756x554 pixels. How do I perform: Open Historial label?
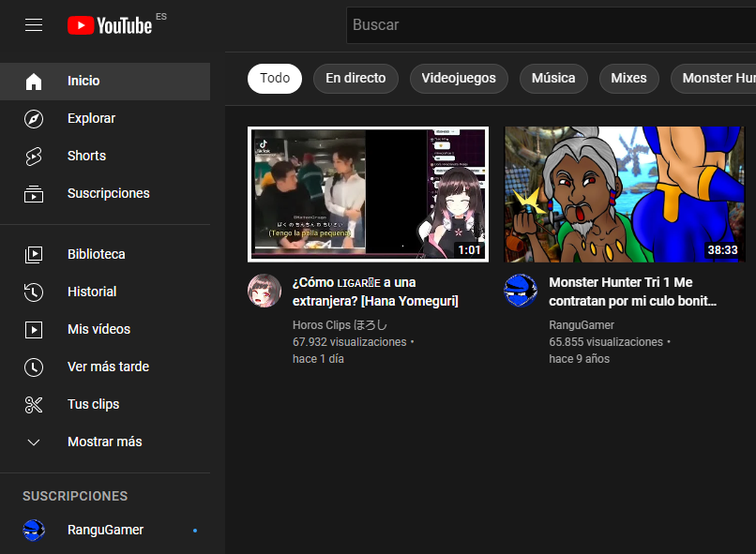point(92,292)
